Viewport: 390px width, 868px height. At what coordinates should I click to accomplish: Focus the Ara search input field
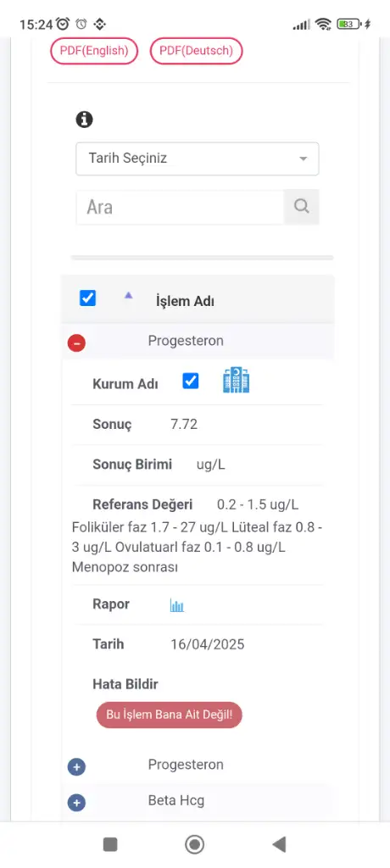pos(180,207)
